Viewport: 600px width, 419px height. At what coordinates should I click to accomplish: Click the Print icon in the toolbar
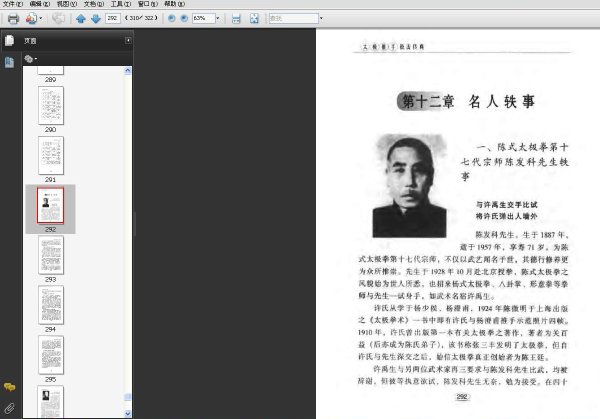13,18
